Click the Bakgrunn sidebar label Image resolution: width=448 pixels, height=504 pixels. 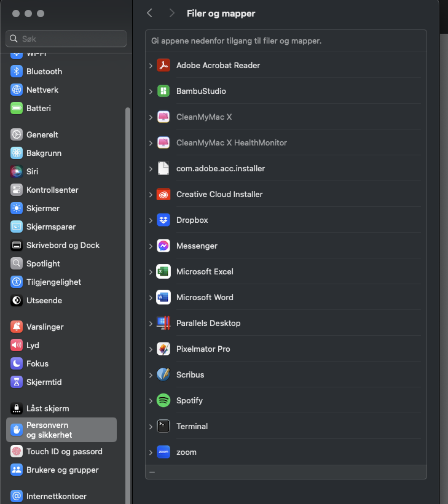click(44, 153)
